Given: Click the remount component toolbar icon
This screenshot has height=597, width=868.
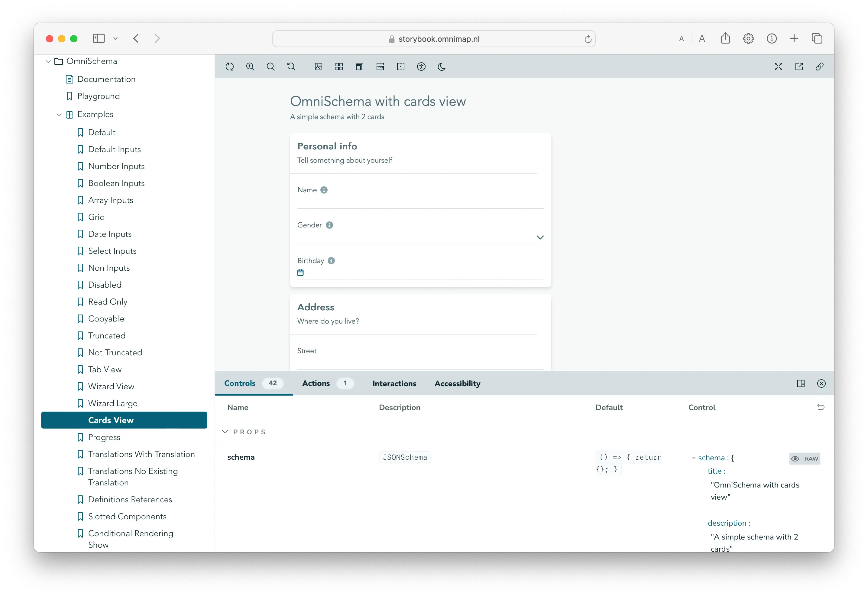Looking at the screenshot, I should pos(229,67).
